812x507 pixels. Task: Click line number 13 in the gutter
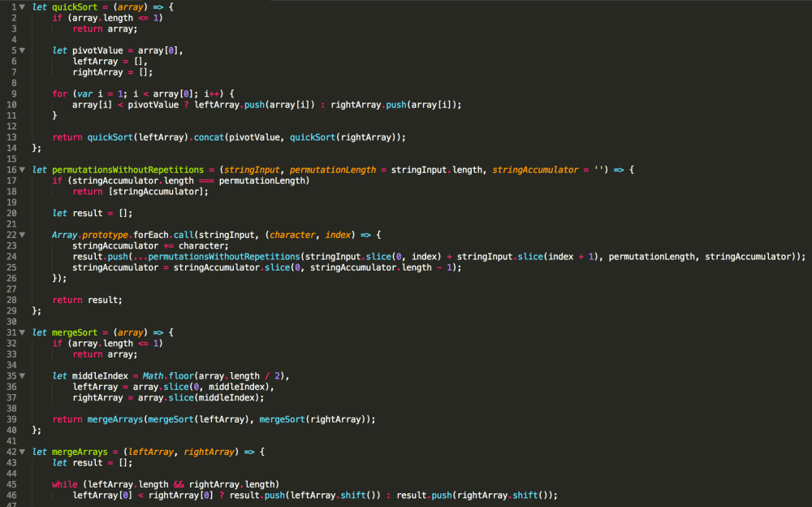pos(11,137)
